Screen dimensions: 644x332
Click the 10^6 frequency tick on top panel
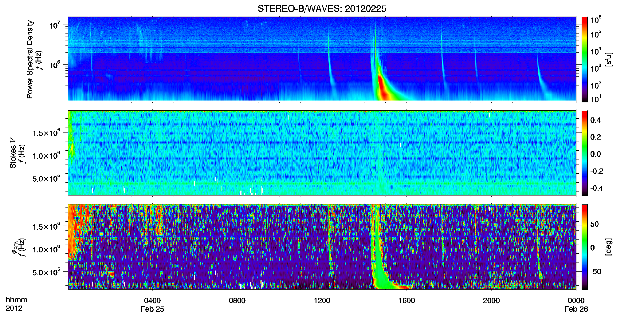coord(55,65)
